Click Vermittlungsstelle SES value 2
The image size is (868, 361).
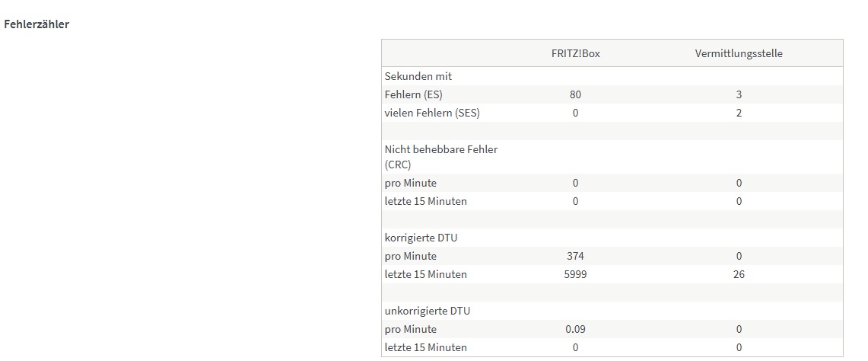tap(739, 113)
